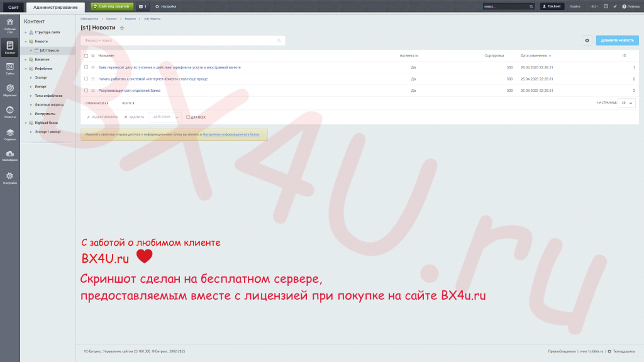Click the Выйти logout link

(x=575, y=6)
